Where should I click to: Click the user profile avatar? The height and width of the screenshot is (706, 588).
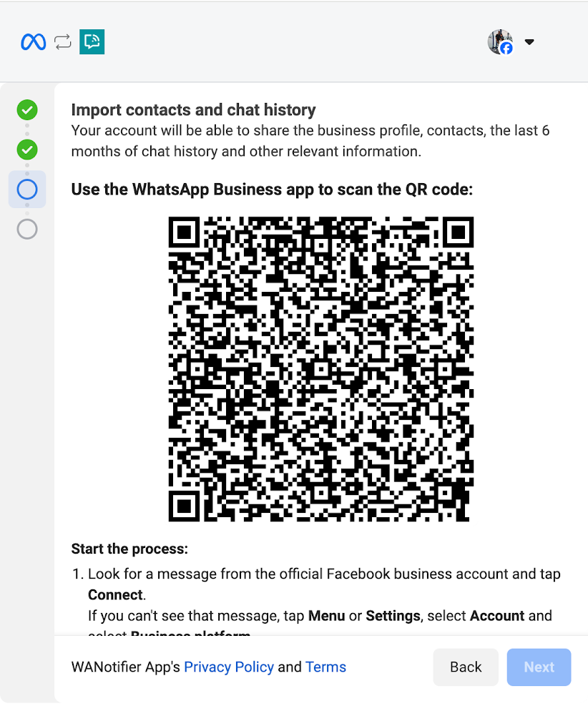click(500, 41)
